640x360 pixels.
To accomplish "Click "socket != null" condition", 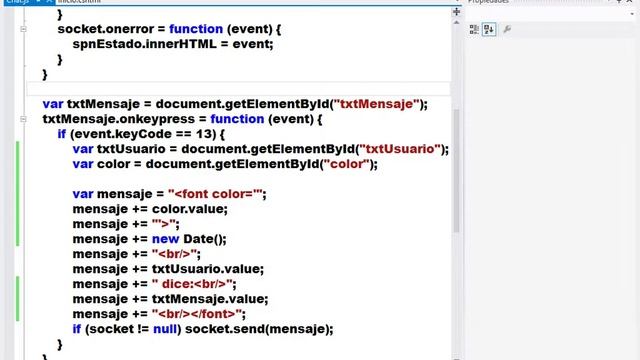I will coord(133,329).
